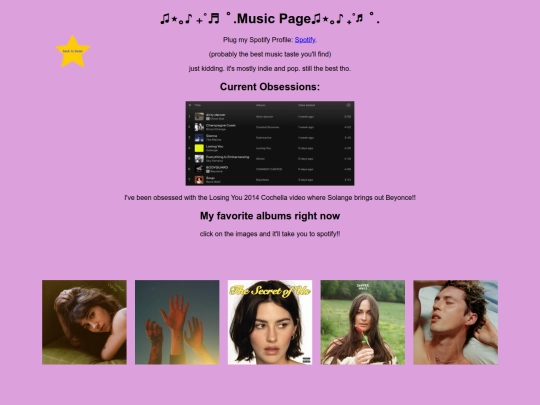Open album cover with woman lying on green cushion
Image resolution: width=540 pixels, height=405 pixels.
coord(84,322)
